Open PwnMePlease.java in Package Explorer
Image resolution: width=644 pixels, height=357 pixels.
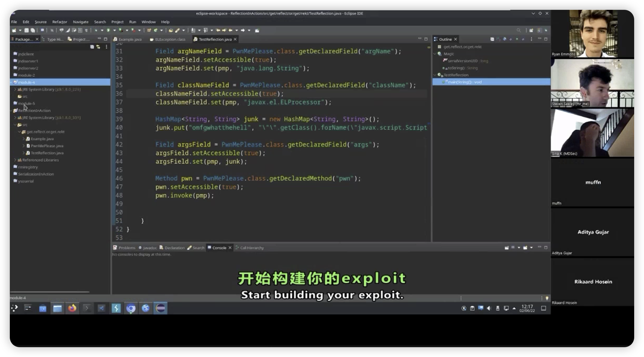point(47,146)
